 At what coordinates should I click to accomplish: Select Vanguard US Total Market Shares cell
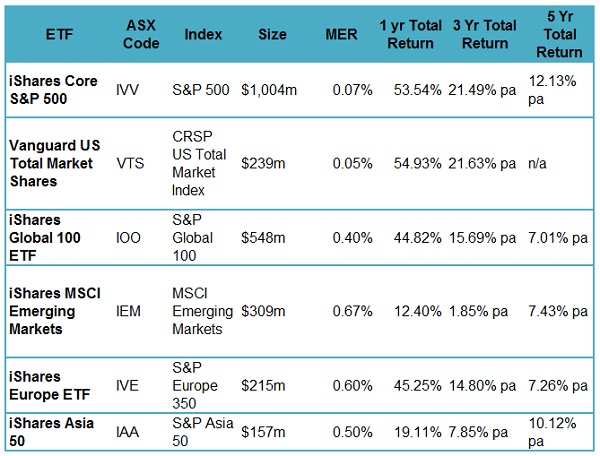coord(57,163)
